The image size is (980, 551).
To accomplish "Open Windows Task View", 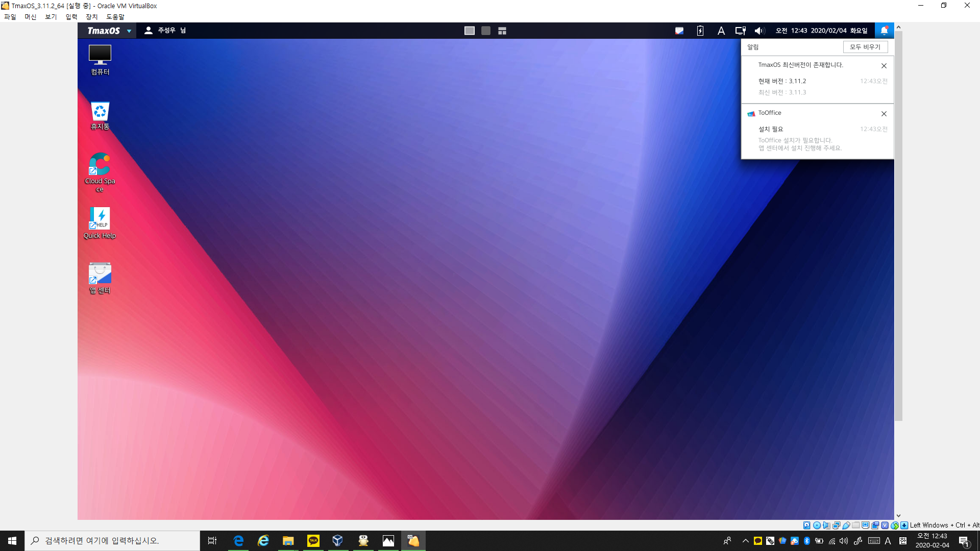I will point(212,541).
